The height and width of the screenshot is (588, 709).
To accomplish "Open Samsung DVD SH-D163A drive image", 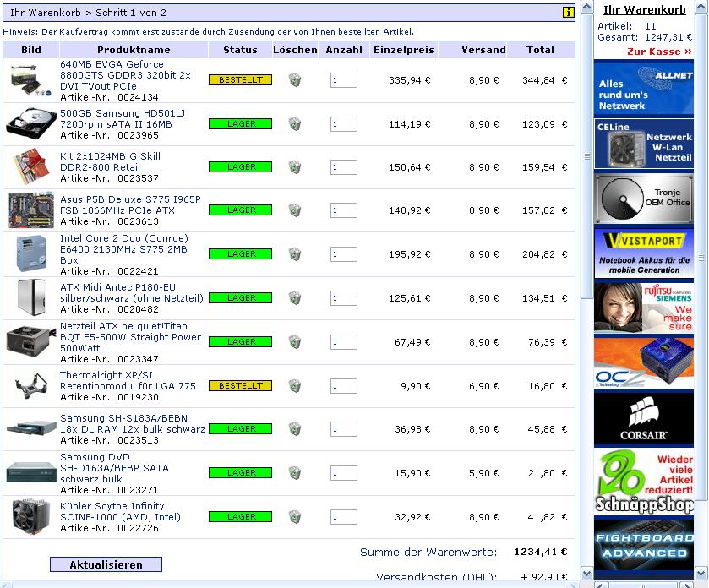I will tap(30, 472).
